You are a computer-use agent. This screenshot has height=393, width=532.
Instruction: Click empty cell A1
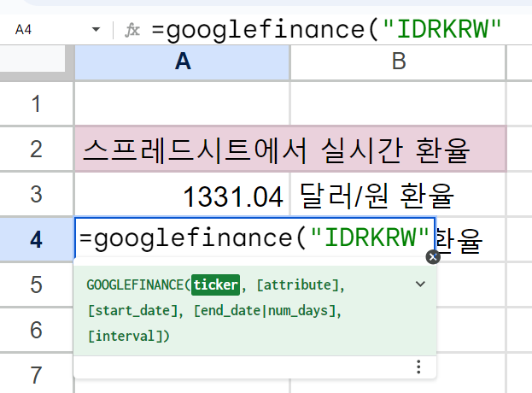[x=182, y=103]
